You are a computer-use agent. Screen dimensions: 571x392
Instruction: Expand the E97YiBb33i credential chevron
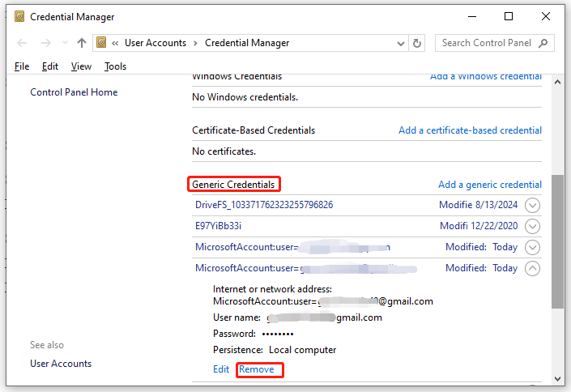[532, 226]
